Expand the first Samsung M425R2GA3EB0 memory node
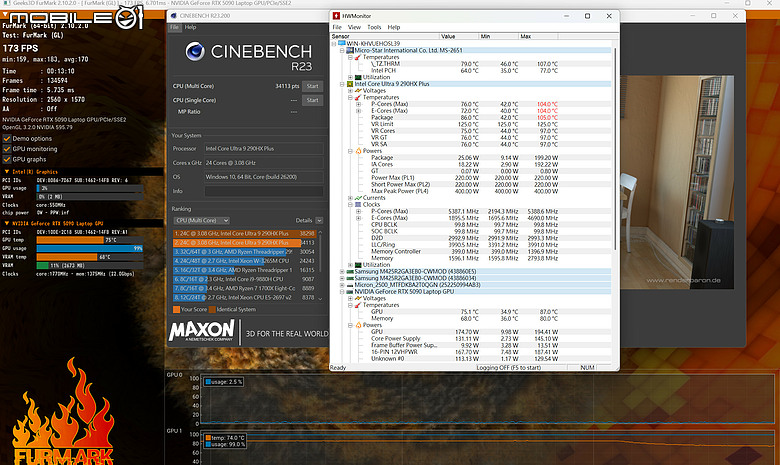 pos(342,272)
